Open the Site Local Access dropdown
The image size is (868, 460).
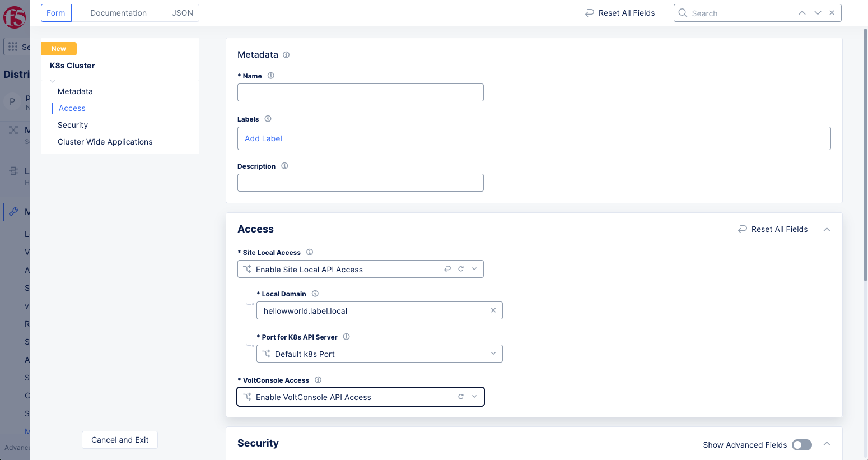pos(474,269)
